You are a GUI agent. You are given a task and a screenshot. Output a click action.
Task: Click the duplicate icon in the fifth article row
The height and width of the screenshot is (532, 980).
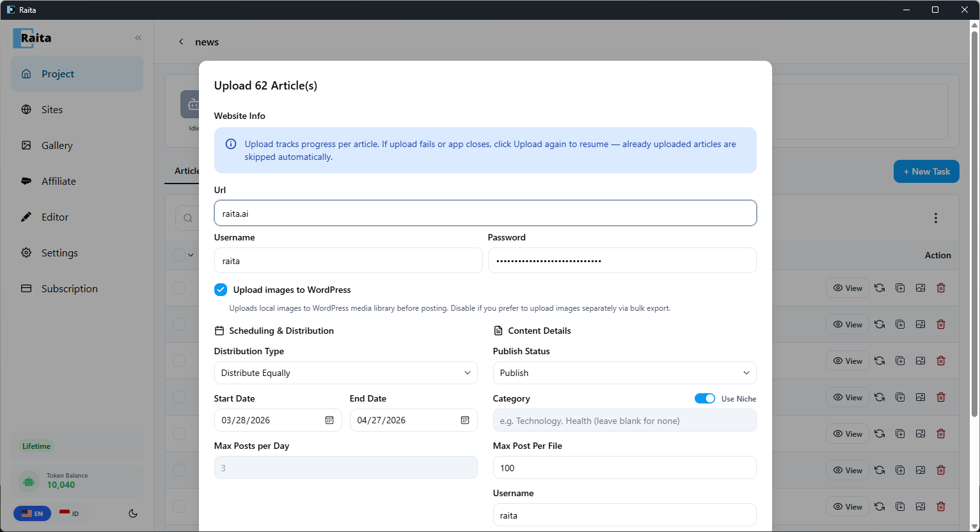point(900,434)
